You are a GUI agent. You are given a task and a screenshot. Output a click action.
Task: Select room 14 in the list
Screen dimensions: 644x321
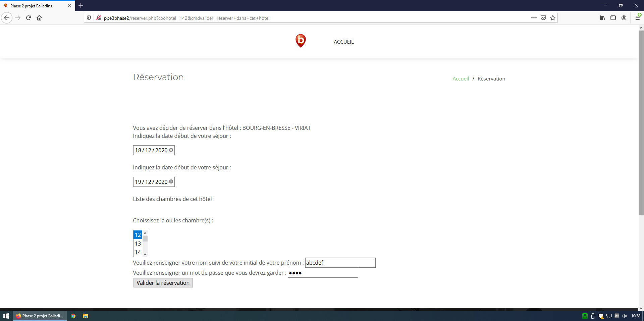coord(138,252)
